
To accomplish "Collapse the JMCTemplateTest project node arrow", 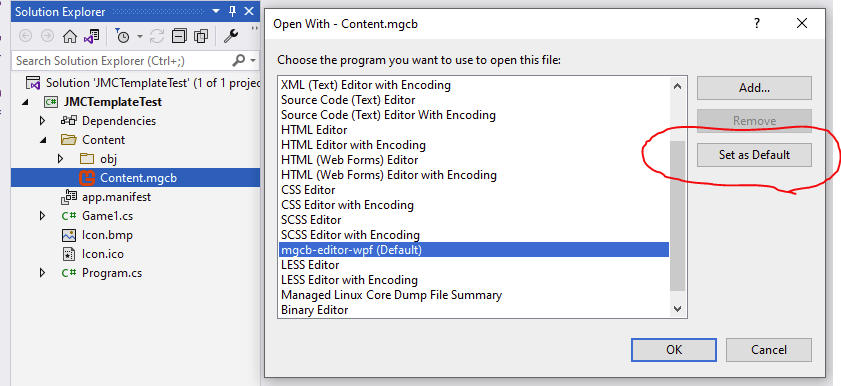I will (x=25, y=102).
